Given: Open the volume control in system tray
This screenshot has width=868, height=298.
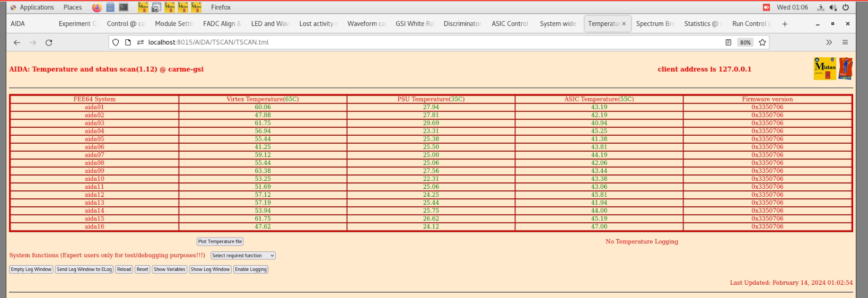Looking at the screenshot, I should (833, 7).
